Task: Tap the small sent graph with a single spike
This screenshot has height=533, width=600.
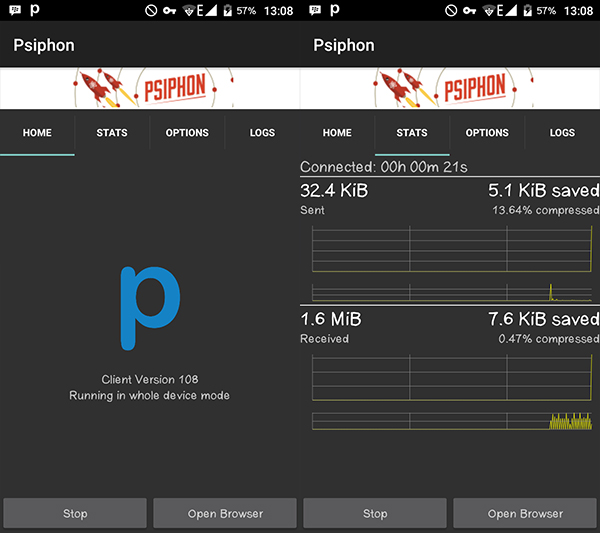Action: [452, 293]
